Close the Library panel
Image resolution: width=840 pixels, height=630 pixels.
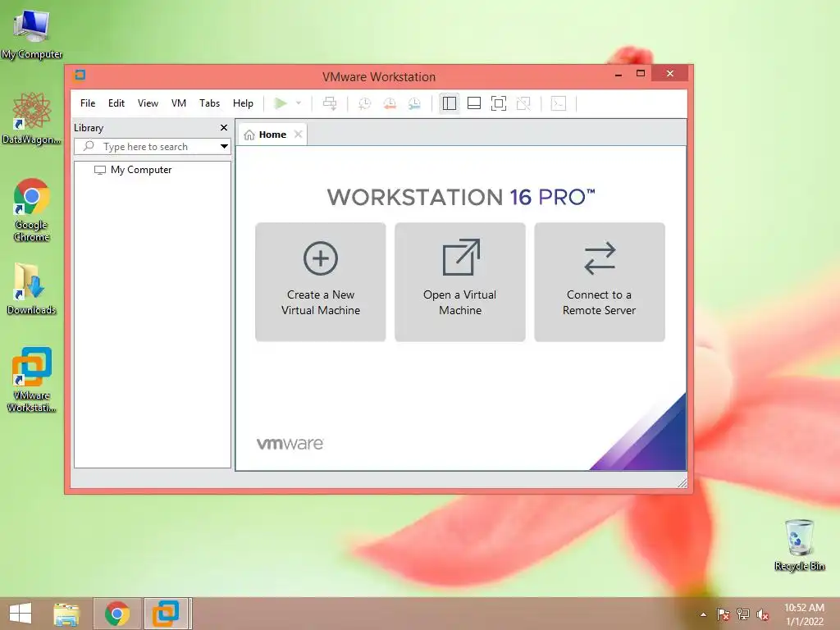(x=224, y=127)
